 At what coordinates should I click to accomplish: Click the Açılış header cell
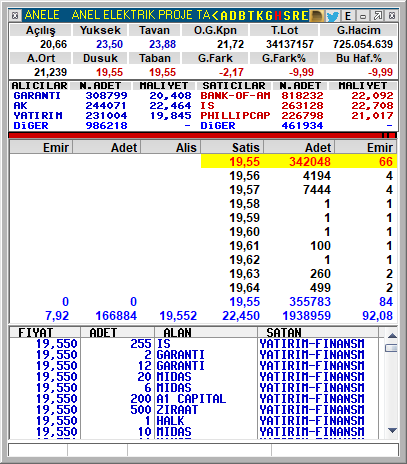click(41, 30)
